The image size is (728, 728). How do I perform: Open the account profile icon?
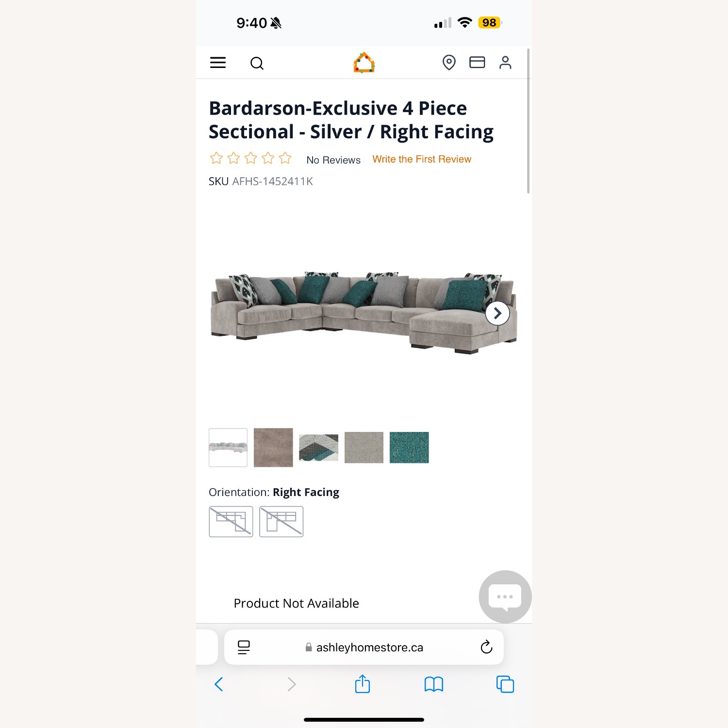505,63
